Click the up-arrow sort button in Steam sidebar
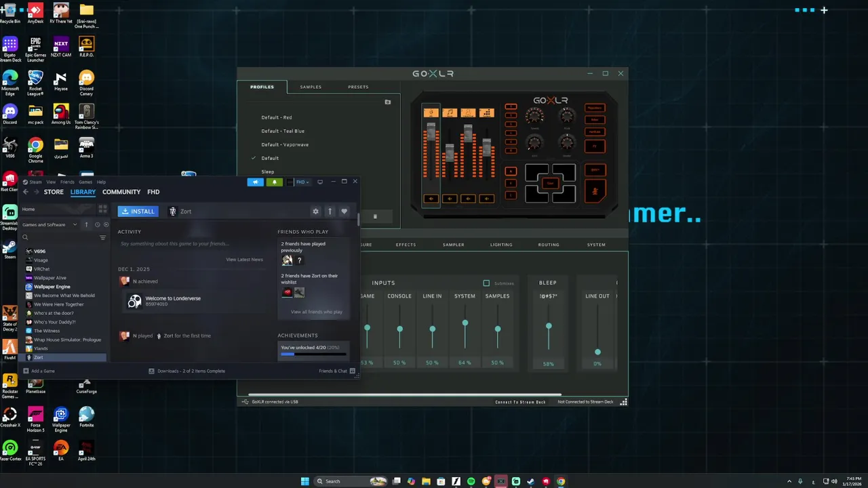This screenshot has width=868, height=488. [x=86, y=224]
